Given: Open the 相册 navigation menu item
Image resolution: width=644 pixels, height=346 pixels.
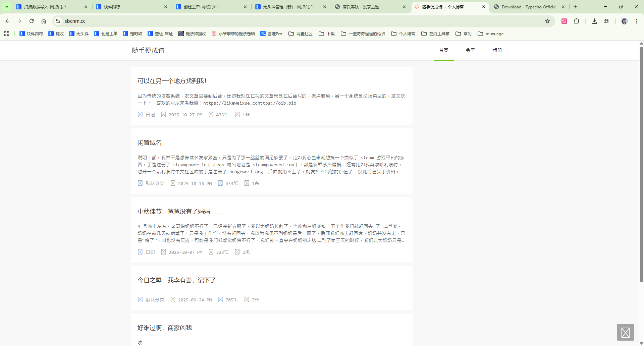Looking at the screenshot, I should tap(497, 50).
